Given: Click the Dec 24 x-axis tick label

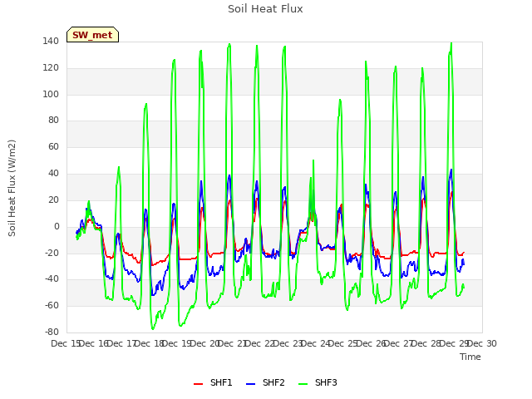Looking at the screenshot, I should [316, 343].
